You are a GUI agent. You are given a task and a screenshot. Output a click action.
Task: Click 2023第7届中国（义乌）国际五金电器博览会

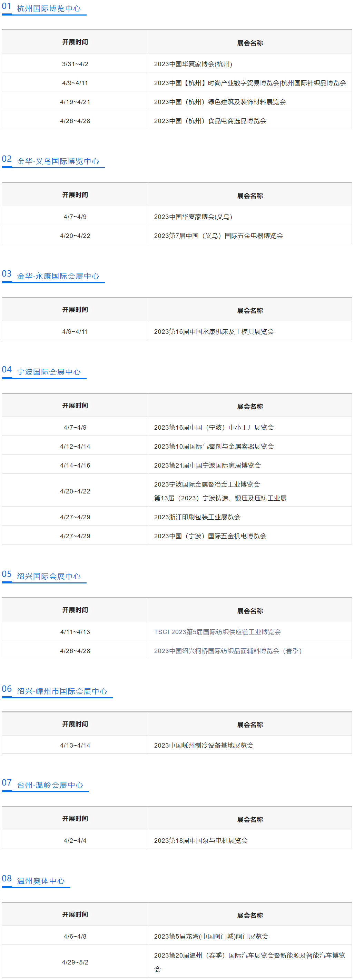(218, 236)
